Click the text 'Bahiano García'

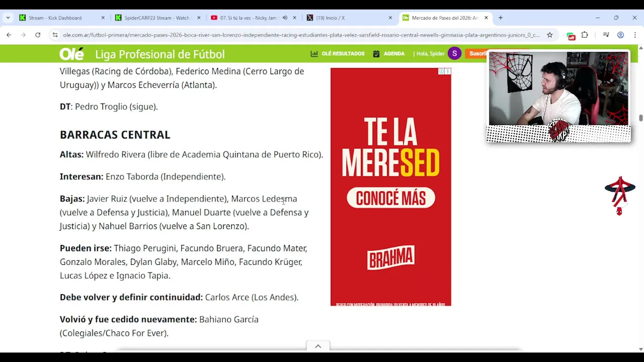(x=229, y=319)
